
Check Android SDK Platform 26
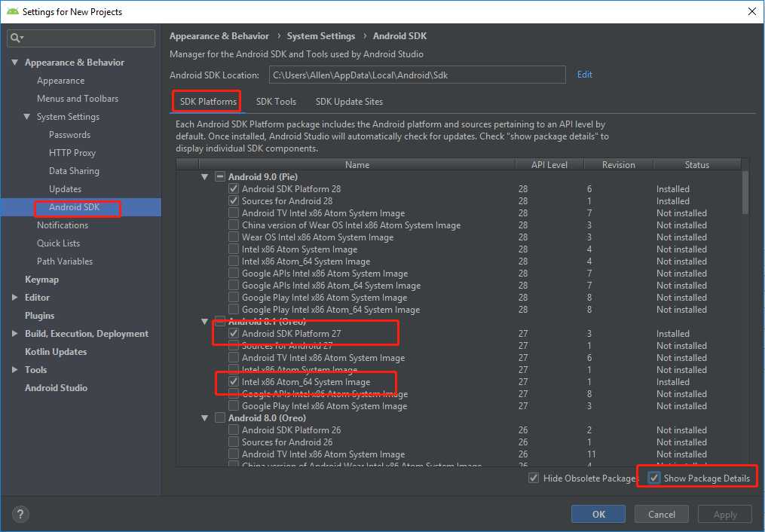click(x=234, y=430)
